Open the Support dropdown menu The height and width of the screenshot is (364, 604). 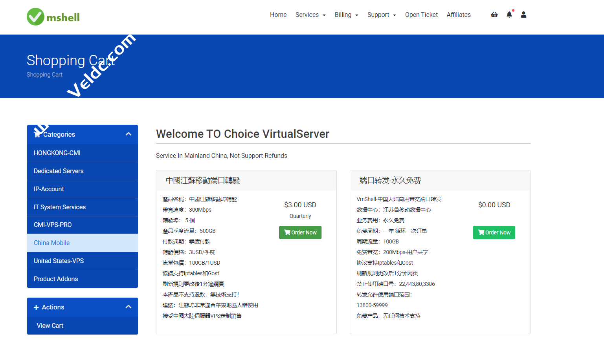[382, 15]
